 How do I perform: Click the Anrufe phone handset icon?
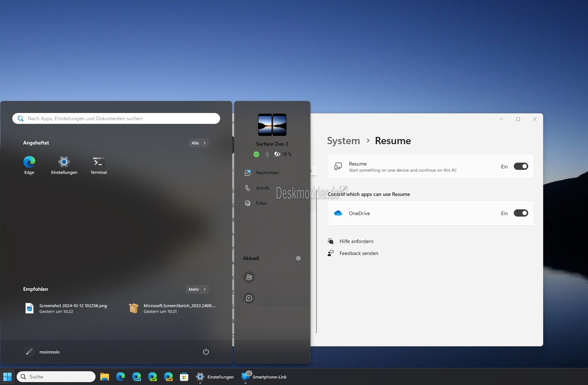248,188
